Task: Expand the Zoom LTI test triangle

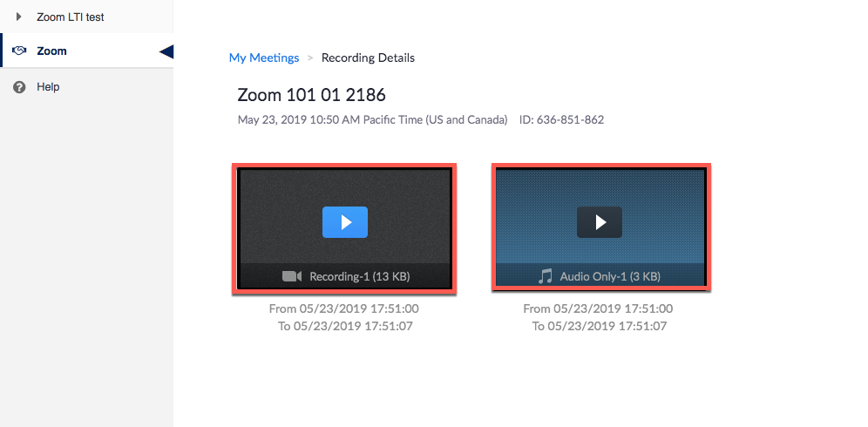Action: (x=19, y=17)
